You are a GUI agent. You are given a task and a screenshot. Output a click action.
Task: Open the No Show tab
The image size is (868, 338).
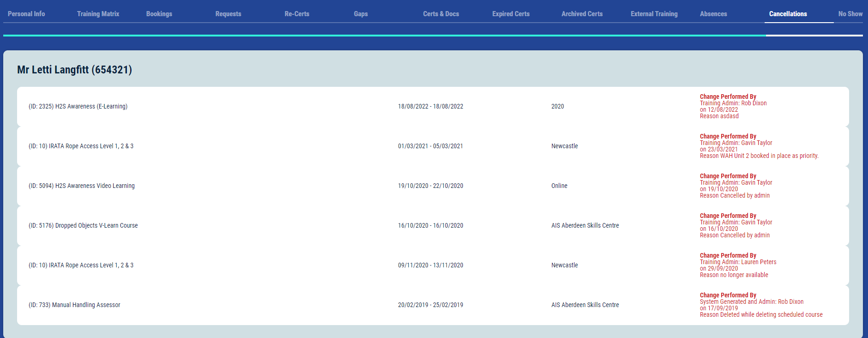pos(850,14)
